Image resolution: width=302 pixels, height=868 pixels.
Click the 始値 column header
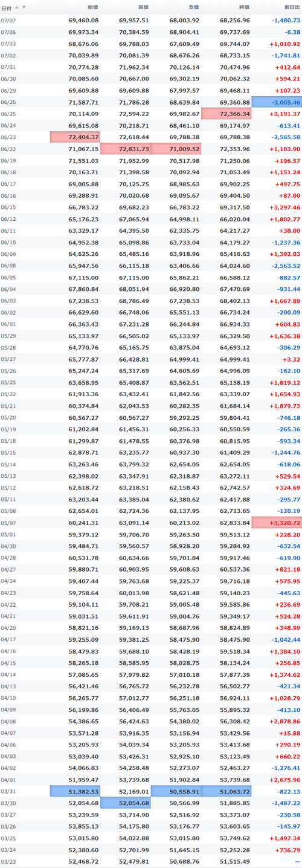[x=92, y=7]
